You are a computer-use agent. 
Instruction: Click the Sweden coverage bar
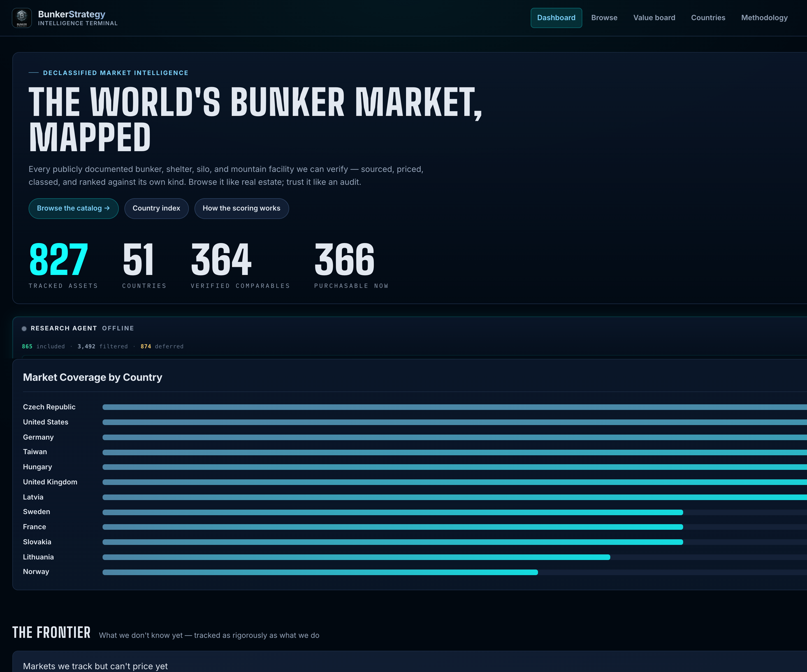393,512
